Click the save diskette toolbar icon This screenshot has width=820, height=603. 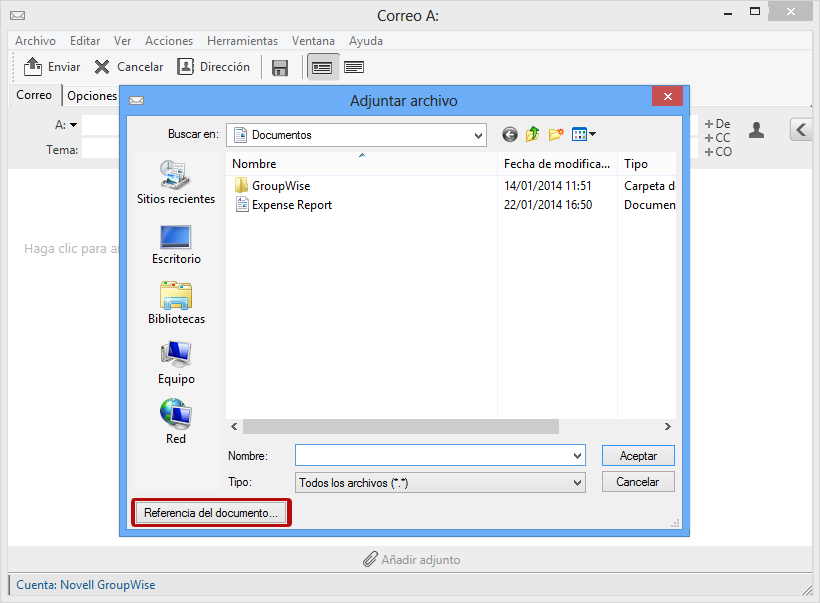point(280,67)
